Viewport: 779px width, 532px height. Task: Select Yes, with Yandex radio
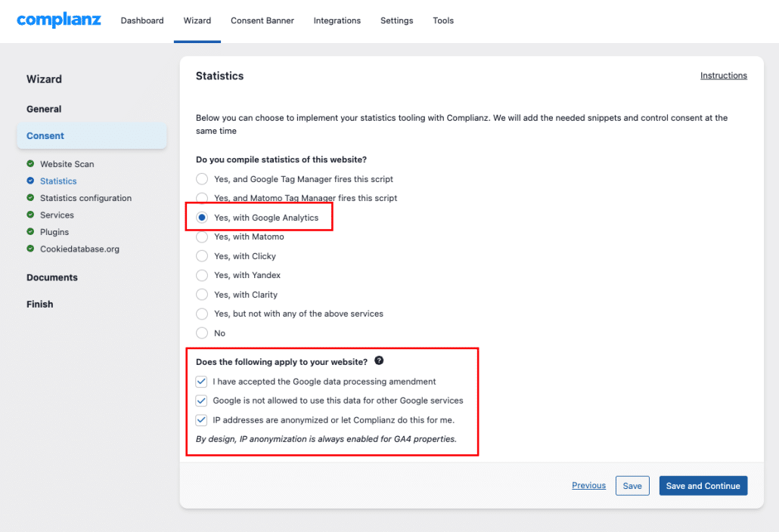pyautogui.click(x=202, y=275)
